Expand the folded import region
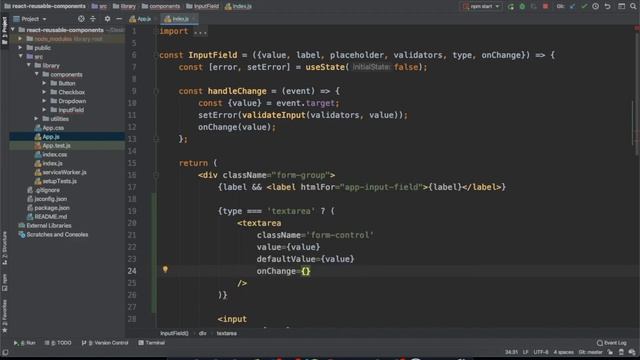This screenshot has width=640, height=360. click(x=200, y=31)
